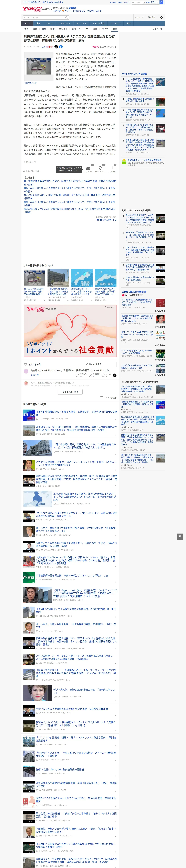Open マイページ link
This screenshot has width=186, height=868.
[x=139, y=17]
